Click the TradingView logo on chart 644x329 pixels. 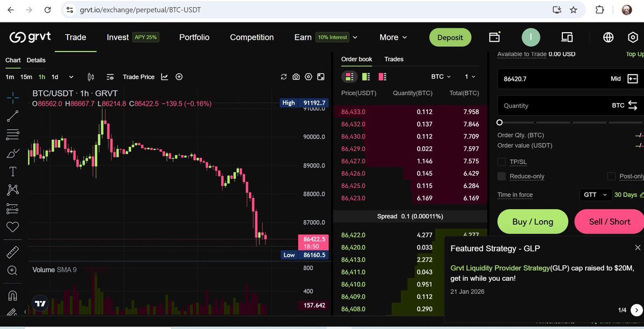[40, 303]
